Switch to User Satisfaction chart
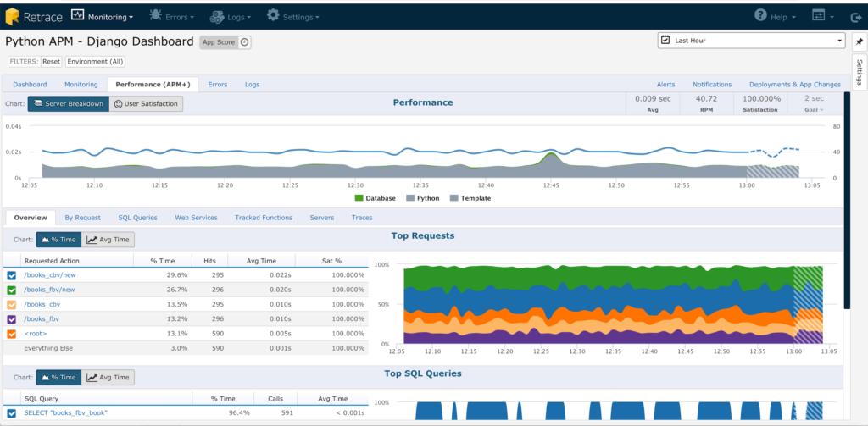868x426 pixels. click(x=146, y=103)
